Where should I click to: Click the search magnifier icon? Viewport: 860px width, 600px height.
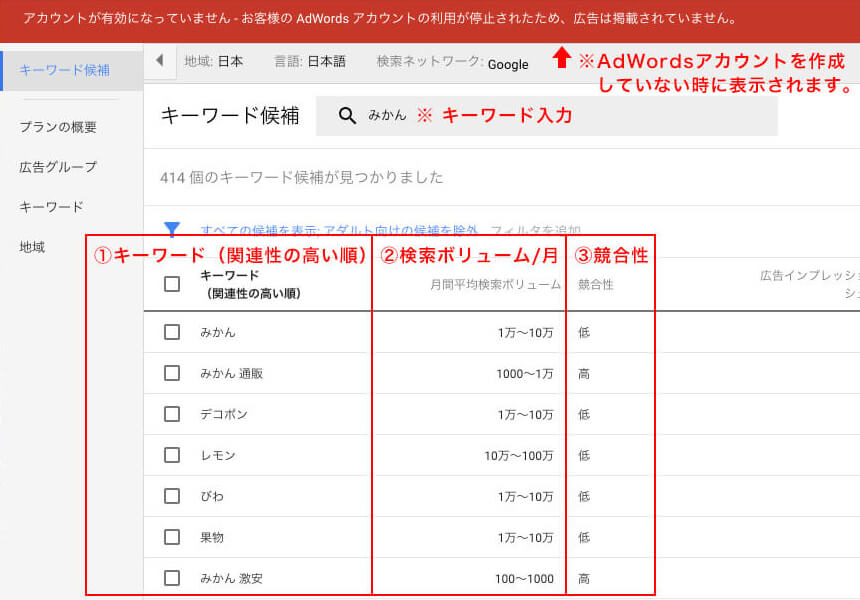tap(347, 116)
